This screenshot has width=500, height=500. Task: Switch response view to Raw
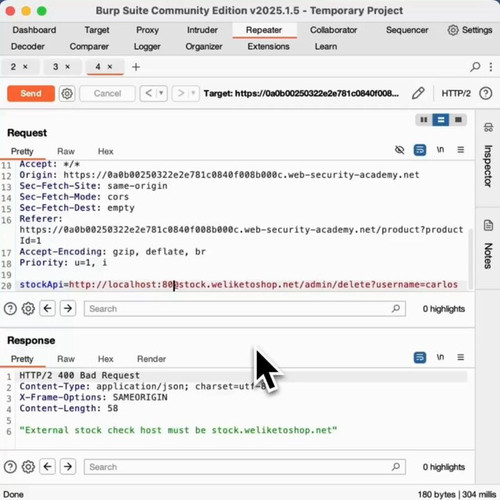click(x=66, y=359)
